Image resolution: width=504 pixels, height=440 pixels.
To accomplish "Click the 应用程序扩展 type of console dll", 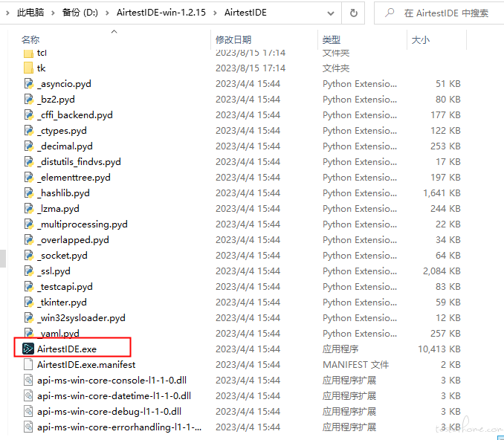I will pos(349,381).
